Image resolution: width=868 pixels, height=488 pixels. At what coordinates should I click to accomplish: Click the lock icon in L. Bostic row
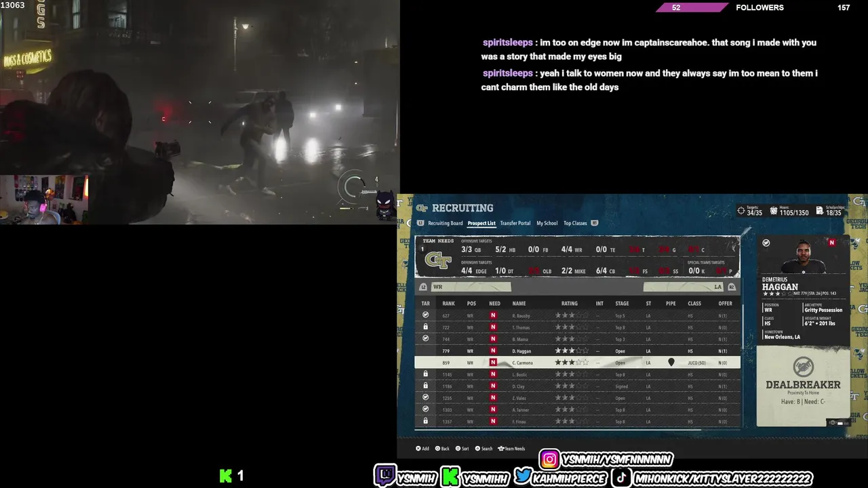[426, 374]
